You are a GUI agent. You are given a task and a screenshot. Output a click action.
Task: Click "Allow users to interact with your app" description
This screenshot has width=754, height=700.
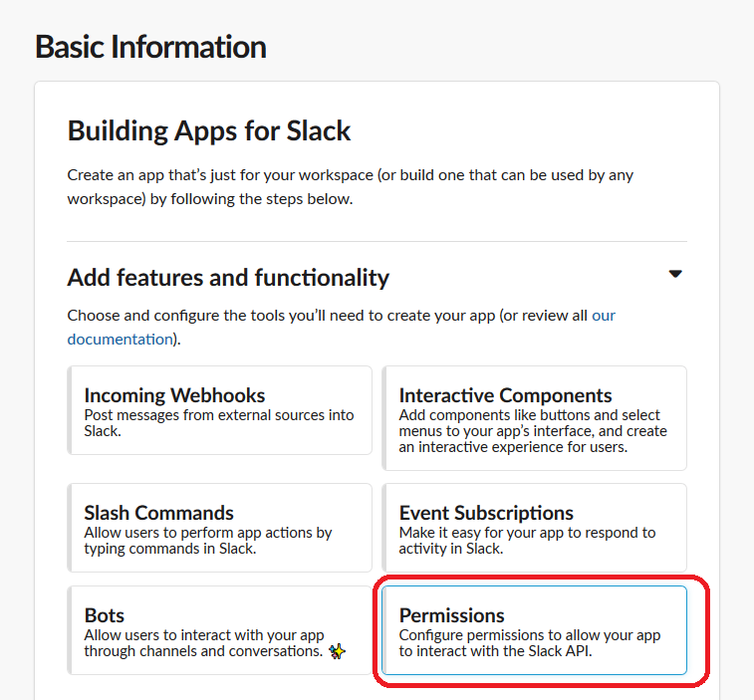click(203, 643)
